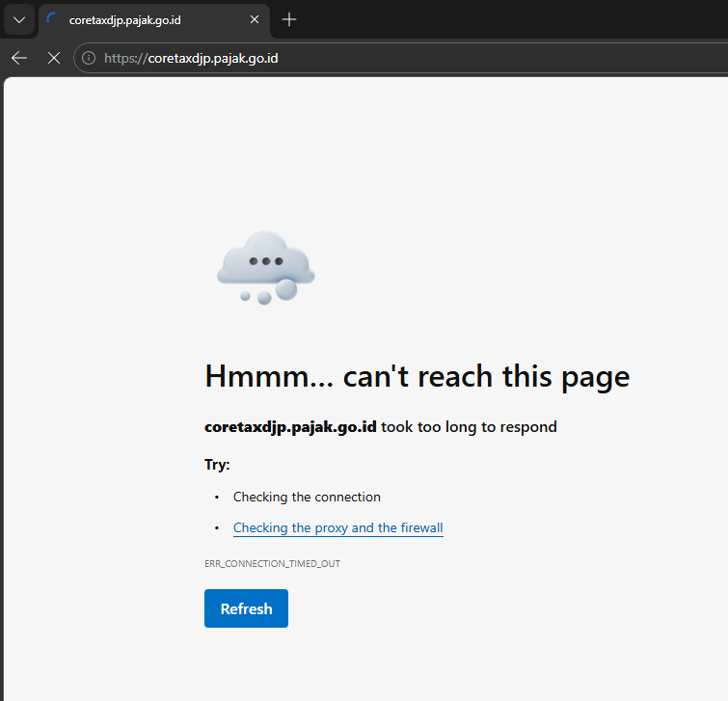
Task: Close the coretaxdjp.pajak.go.id tab
Action: [x=255, y=19]
